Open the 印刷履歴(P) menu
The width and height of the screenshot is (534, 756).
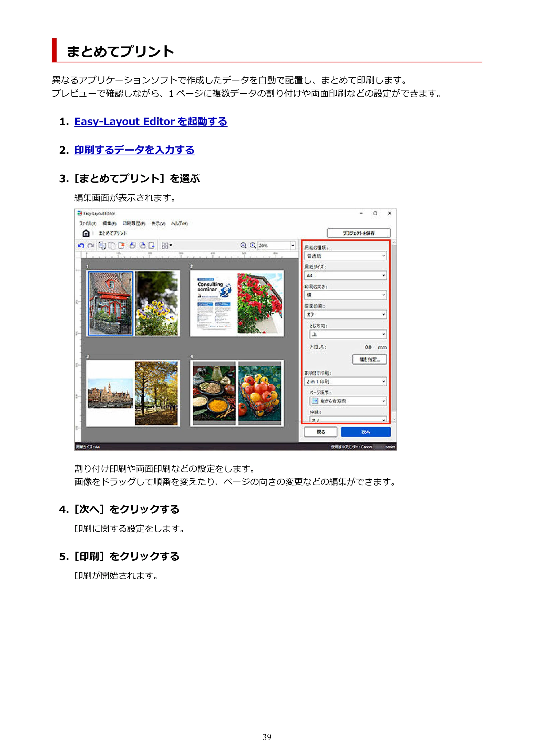(133, 223)
